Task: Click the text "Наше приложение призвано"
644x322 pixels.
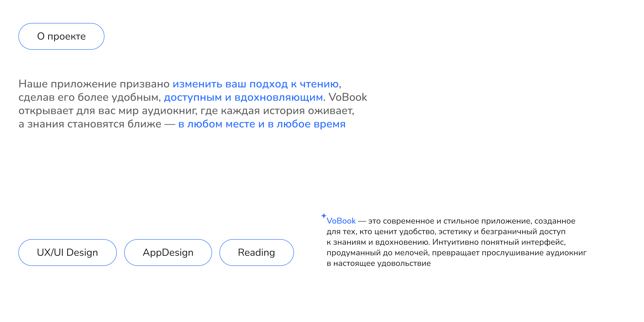Action: point(94,84)
